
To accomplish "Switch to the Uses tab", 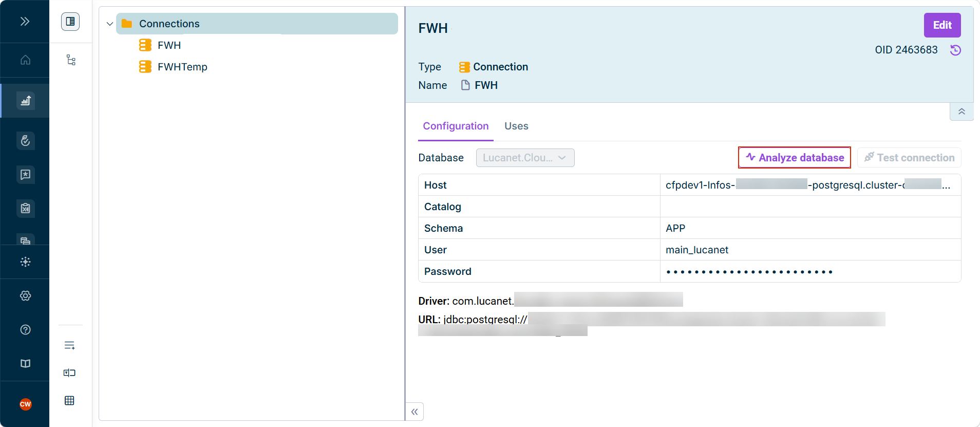I will (x=516, y=126).
